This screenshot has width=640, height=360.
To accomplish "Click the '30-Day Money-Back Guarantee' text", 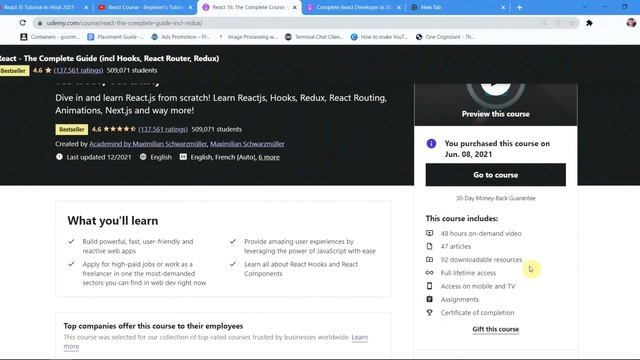I will pos(496,198).
